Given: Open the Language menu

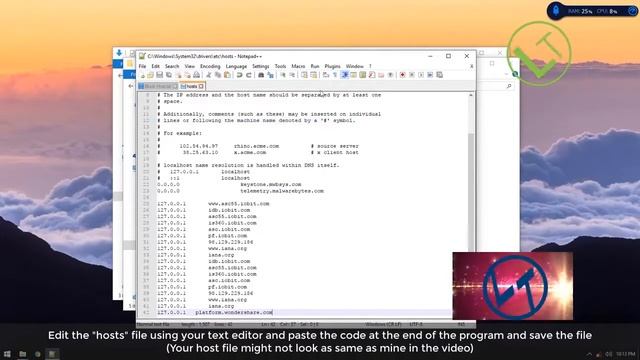Looking at the screenshot, I should pyautogui.click(x=236, y=66).
